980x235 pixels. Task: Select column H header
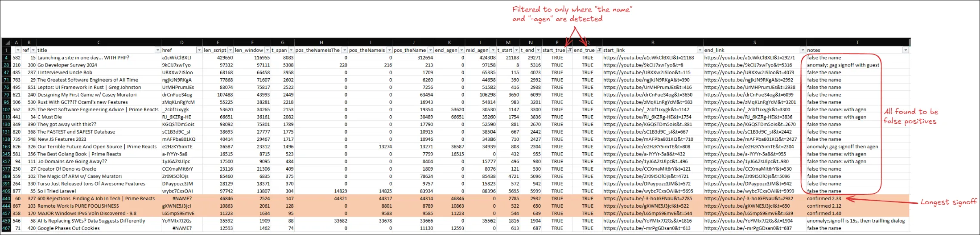(x=321, y=42)
